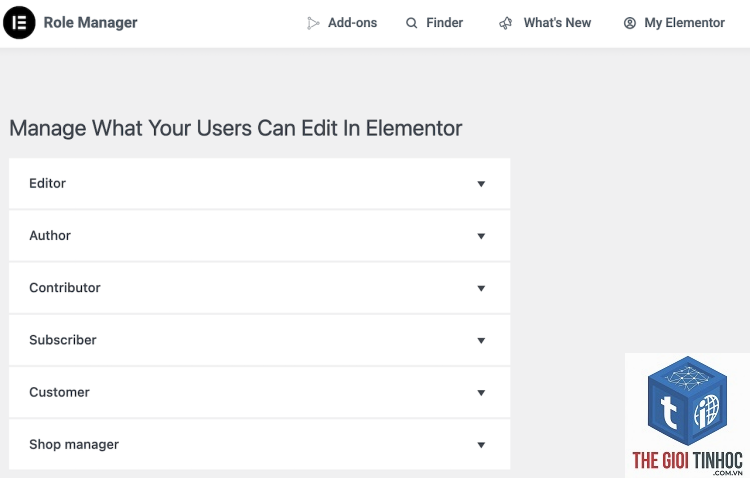Click the Add-ons arrow icon
This screenshot has height=478, width=750.
313,23
